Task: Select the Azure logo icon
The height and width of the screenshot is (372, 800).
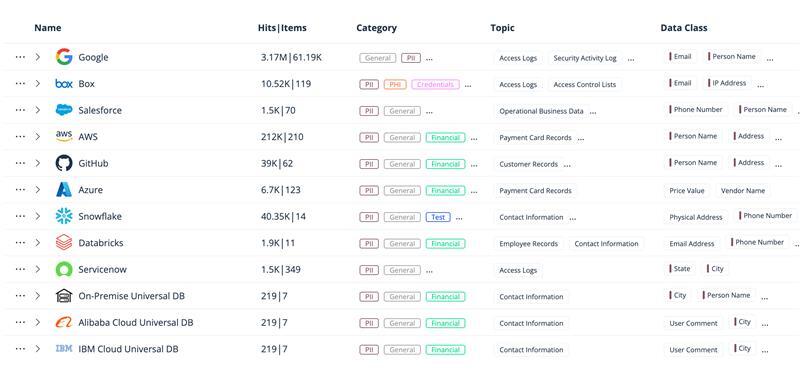Action: pos(64,190)
